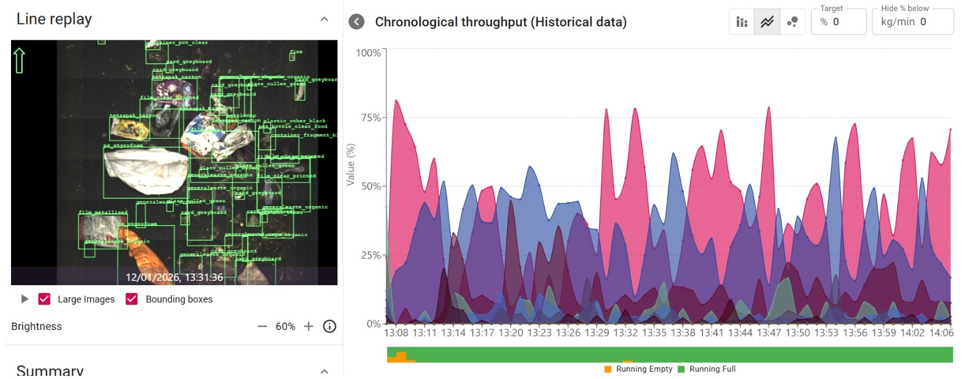980x379 pixels.
Task: Click the back arrow beside Chronological throughput
Action: (356, 22)
